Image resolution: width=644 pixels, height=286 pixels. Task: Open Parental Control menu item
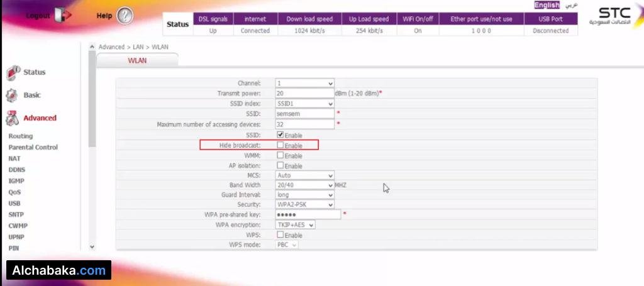point(33,147)
